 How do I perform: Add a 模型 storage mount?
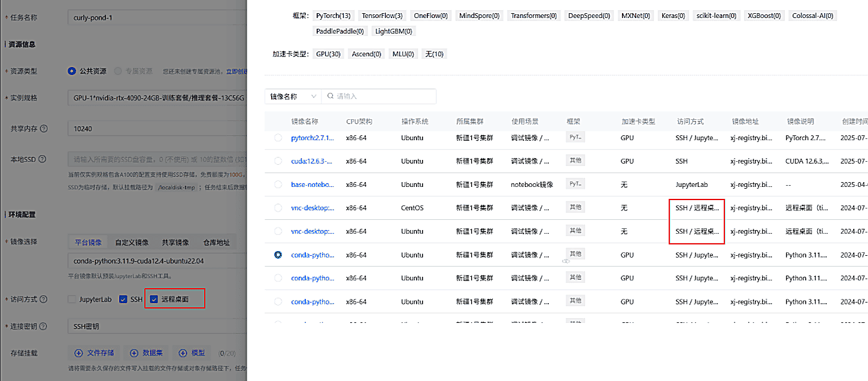pos(193,353)
